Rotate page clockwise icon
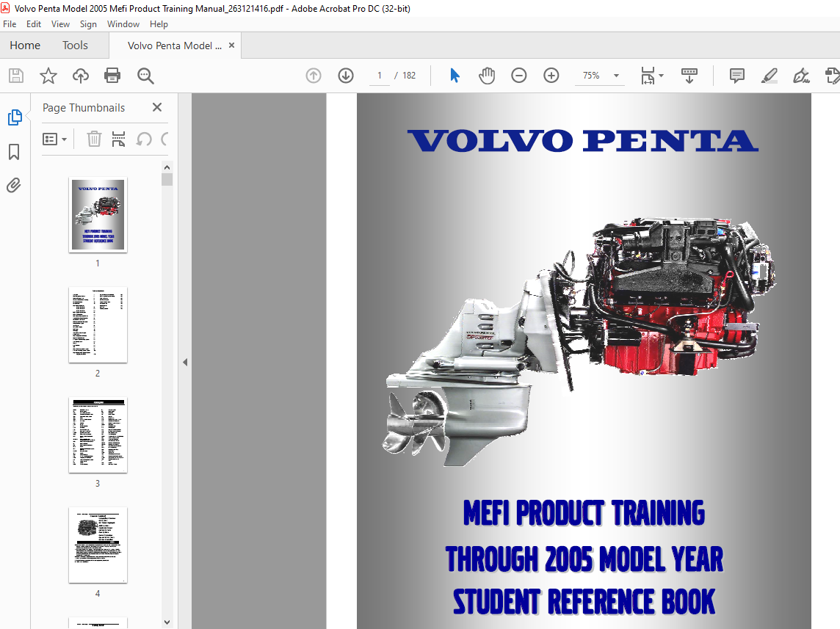Screen dimensions: 840x629 tap(164, 139)
